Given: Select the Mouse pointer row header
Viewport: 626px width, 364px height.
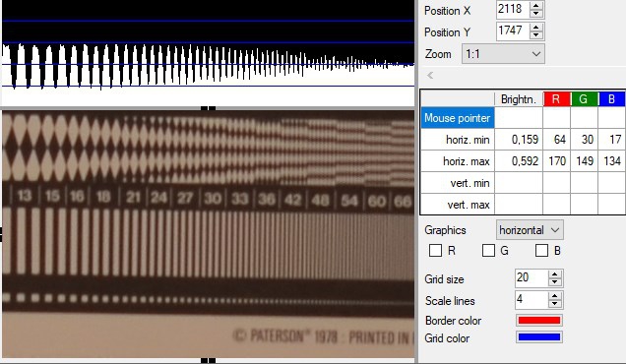Looking at the screenshot, I should click(458, 118).
